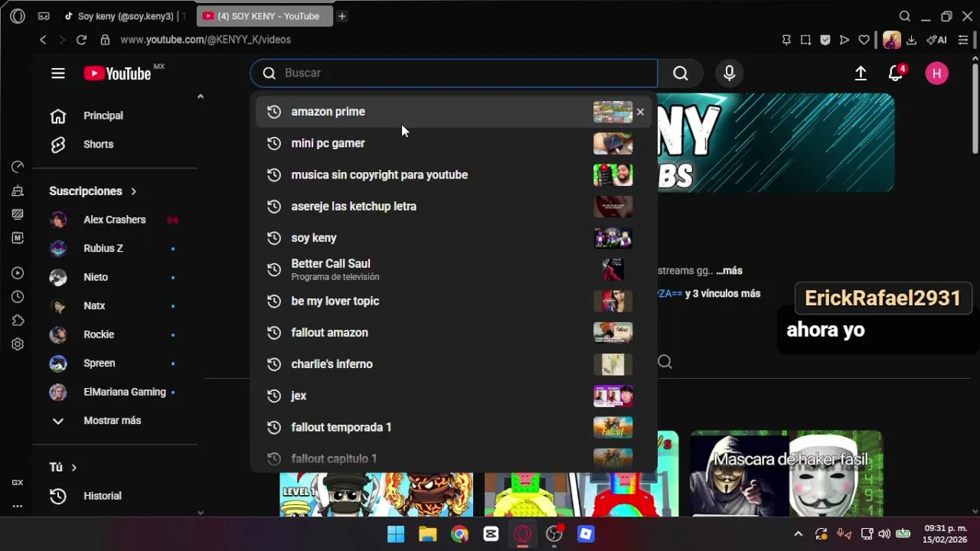The height and width of the screenshot is (551, 980).
Task: Open Opera sidebar history clock icon
Action: click(x=18, y=297)
